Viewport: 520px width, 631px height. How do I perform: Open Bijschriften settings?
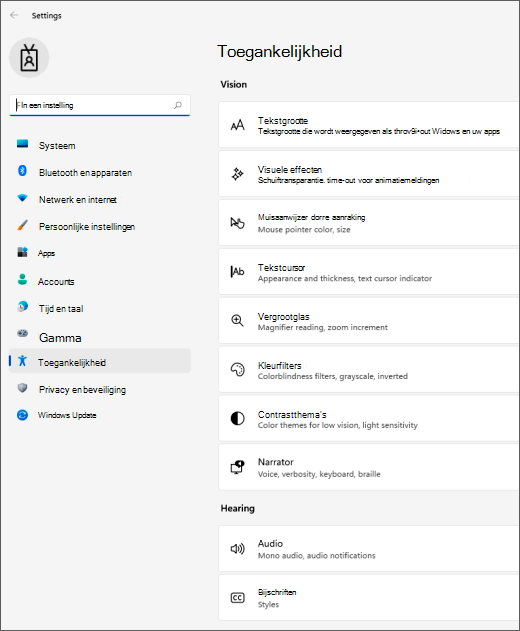click(x=369, y=598)
